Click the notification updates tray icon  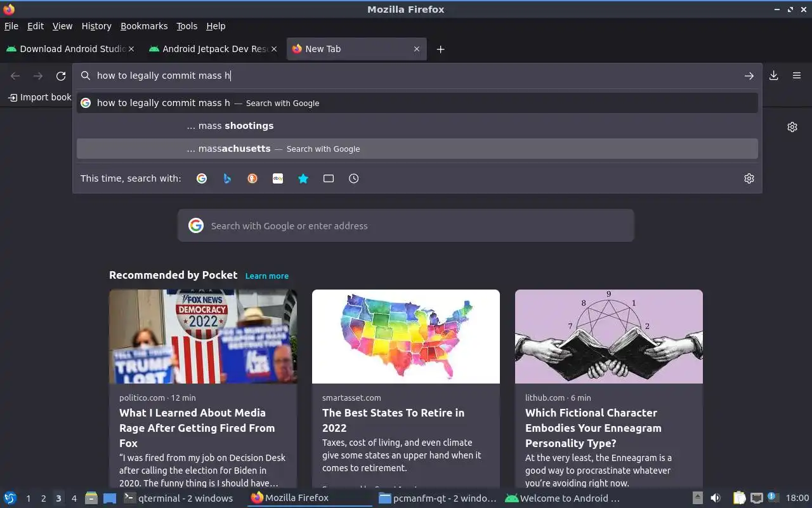(x=773, y=498)
